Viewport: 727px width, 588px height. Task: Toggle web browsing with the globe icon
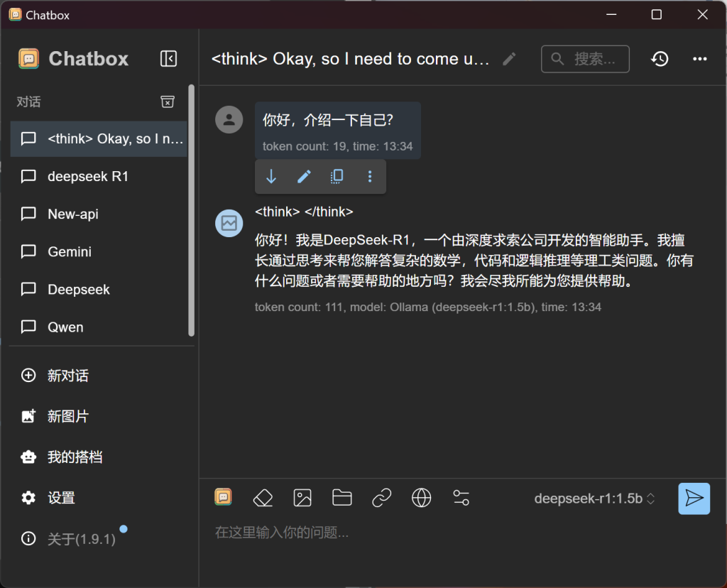(422, 499)
